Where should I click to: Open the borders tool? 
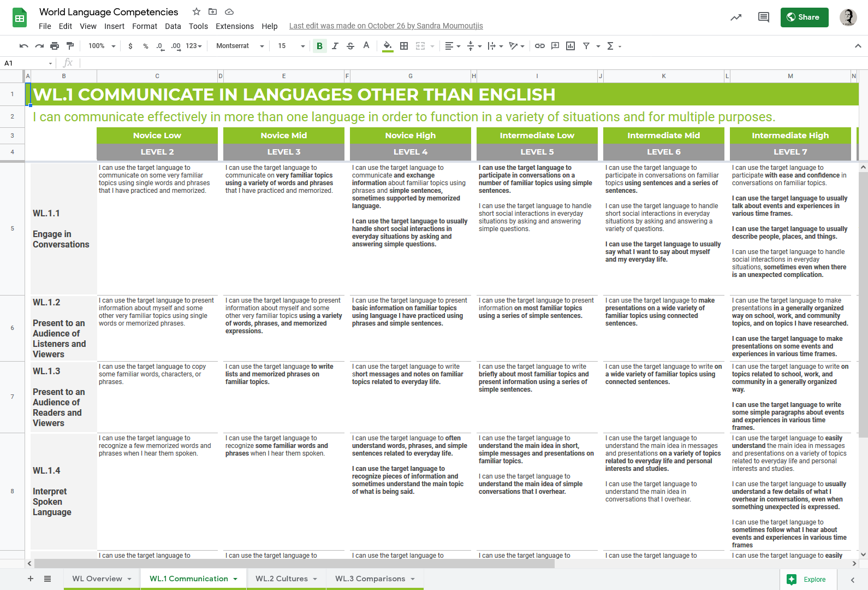(x=404, y=46)
